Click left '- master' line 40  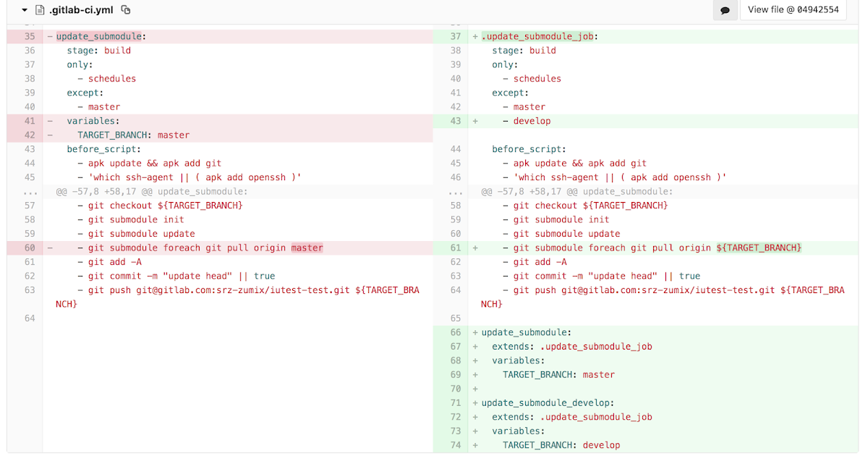point(99,107)
